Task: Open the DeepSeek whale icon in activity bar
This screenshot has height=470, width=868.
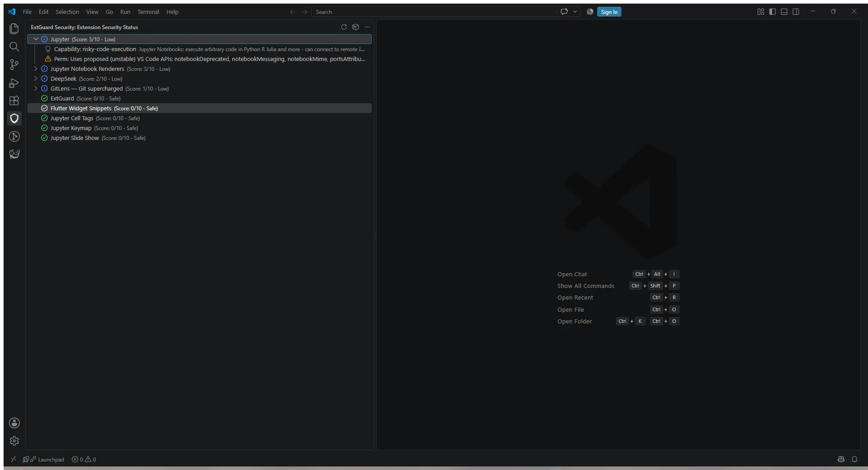Action: click(x=14, y=154)
